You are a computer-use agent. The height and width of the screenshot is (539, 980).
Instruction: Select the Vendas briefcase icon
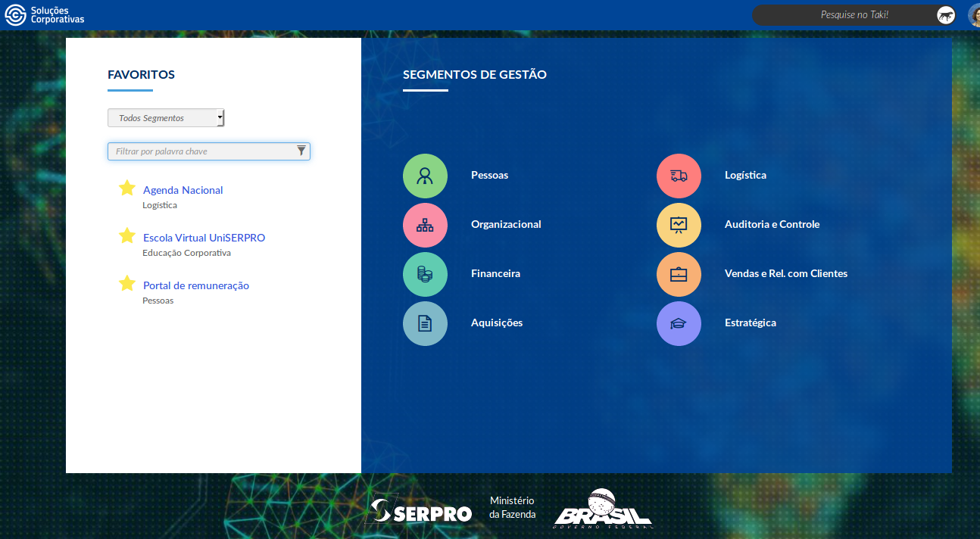679,274
